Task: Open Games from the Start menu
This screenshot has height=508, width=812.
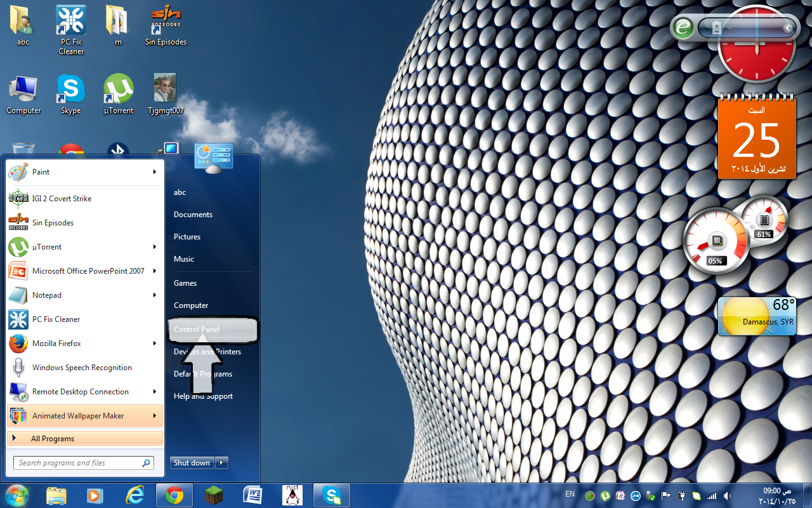Action: point(185,283)
